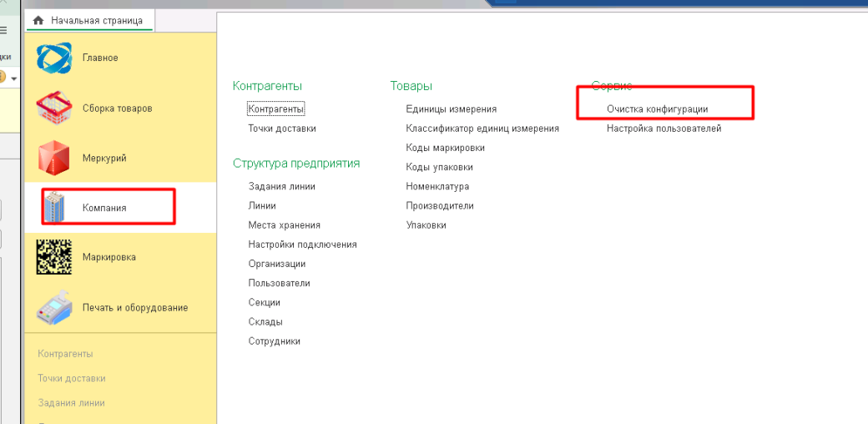Image resolution: width=868 pixels, height=424 pixels.
Task: Open the Сотрудники link
Action: click(275, 341)
